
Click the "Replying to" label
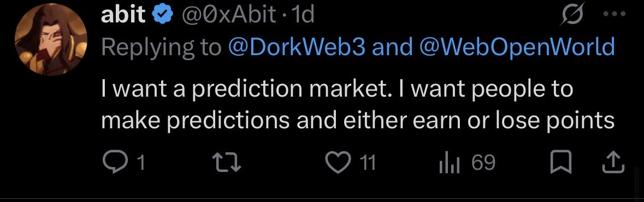[161, 47]
